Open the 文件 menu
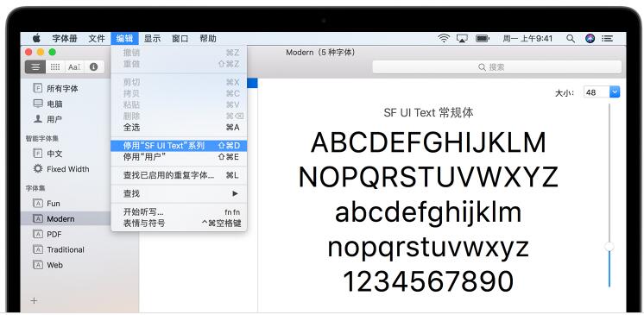 coord(97,39)
